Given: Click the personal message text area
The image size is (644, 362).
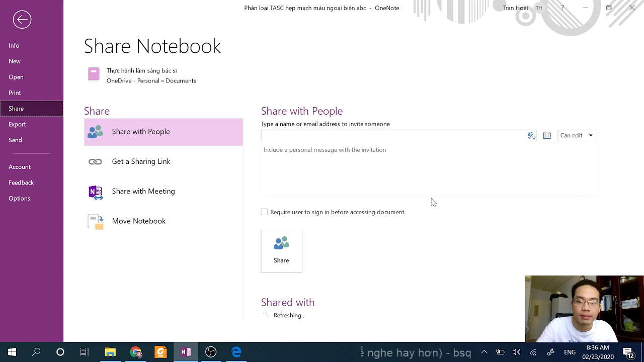Looking at the screenshot, I should click(428, 169).
